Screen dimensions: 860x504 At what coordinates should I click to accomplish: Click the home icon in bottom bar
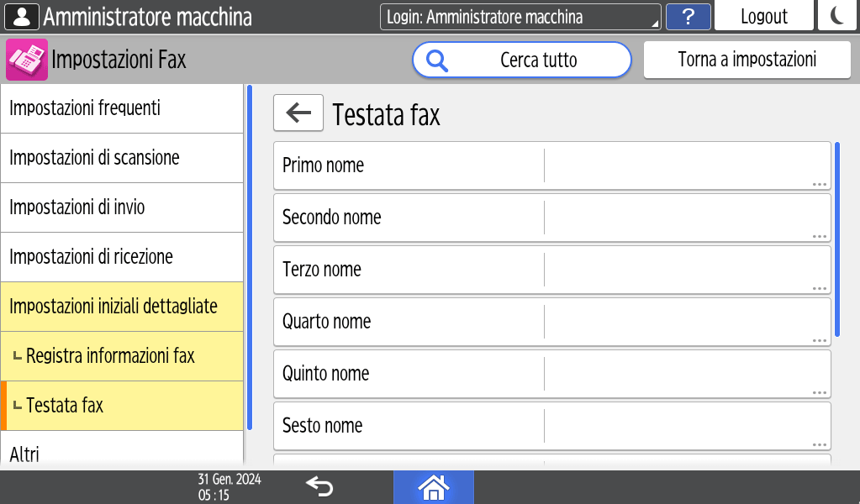(433, 487)
